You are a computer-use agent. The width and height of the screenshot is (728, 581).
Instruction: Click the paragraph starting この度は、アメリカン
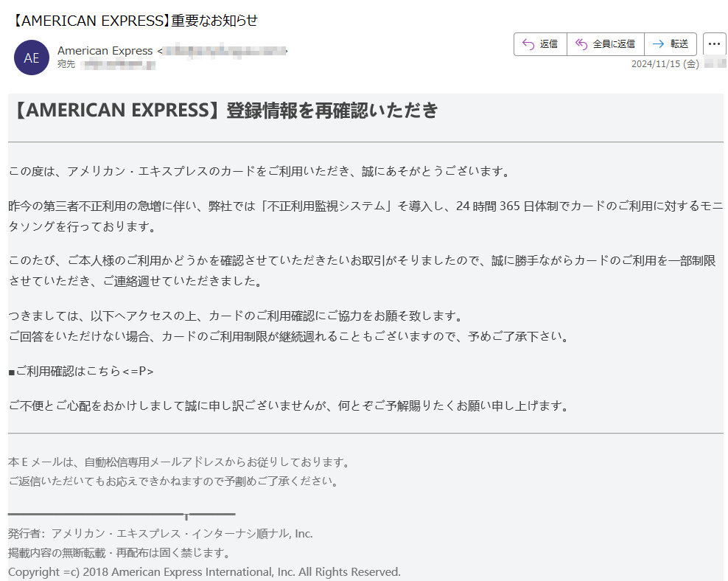[x=260, y=171]
